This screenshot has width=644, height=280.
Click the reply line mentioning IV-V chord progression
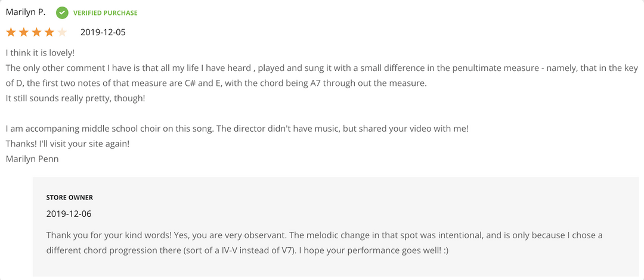(x=247, y=251)
